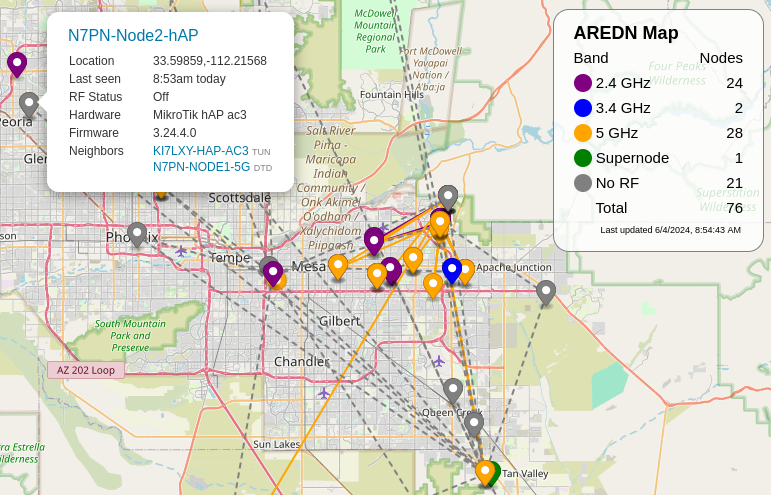Click the hardware value MikroTik hAP ac3
Screen dimensions: 771x495
200,115
